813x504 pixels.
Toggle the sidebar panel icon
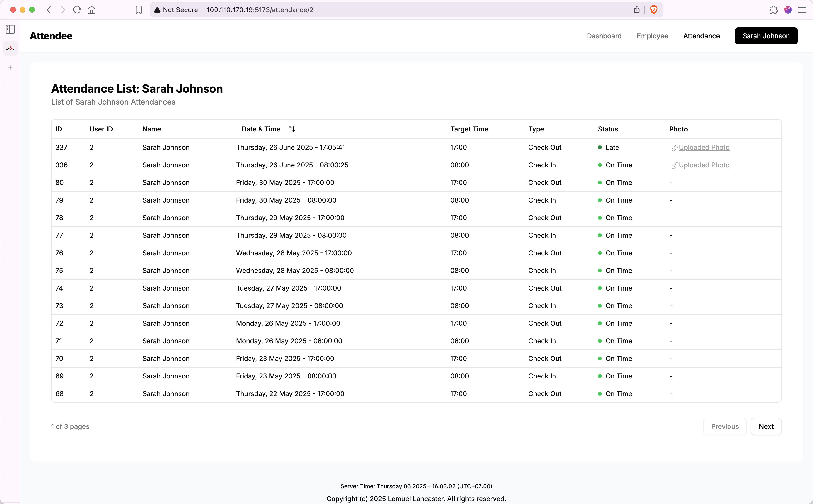pos(10,29)
